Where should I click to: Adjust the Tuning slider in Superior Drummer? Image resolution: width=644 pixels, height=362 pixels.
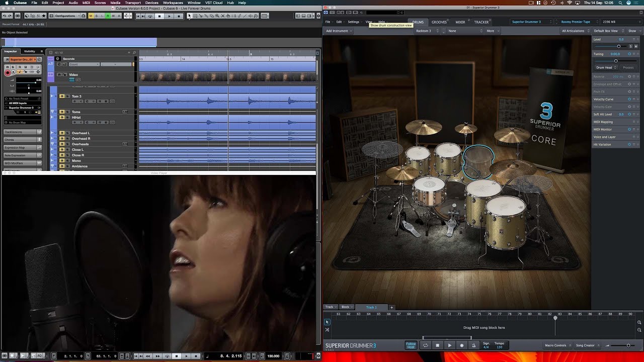(x=616, y=61)
